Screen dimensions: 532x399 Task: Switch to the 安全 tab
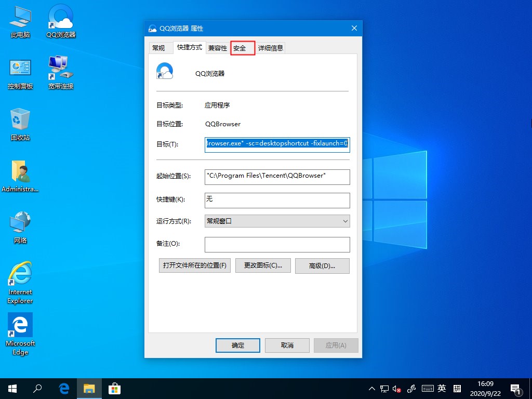(241, 47)
